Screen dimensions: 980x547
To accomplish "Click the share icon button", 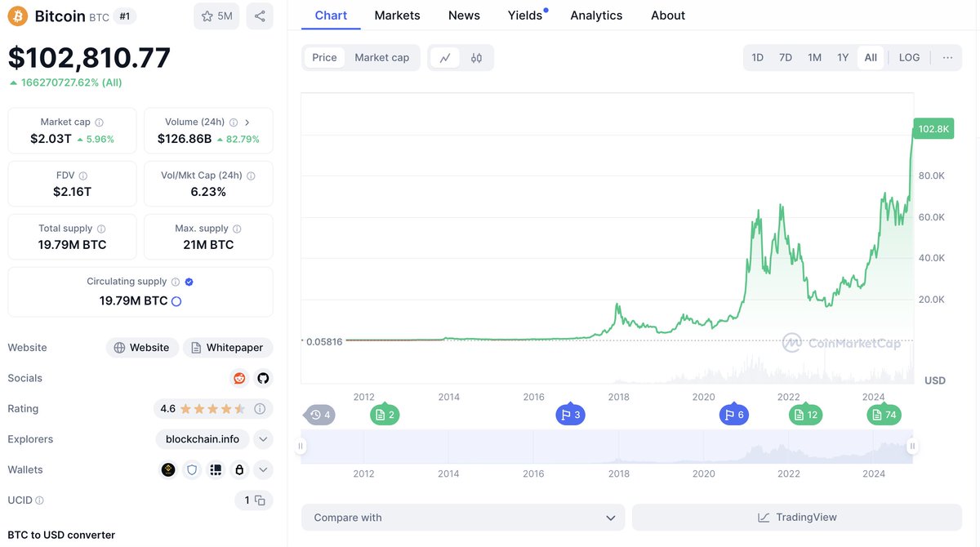I will 260,16.
